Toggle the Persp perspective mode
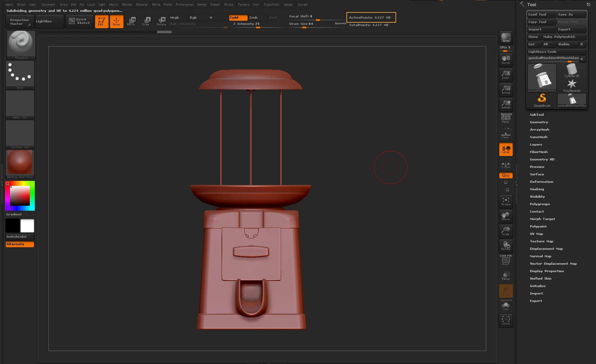The height and width of the screenshot is (364, 596). pos(506,118)
